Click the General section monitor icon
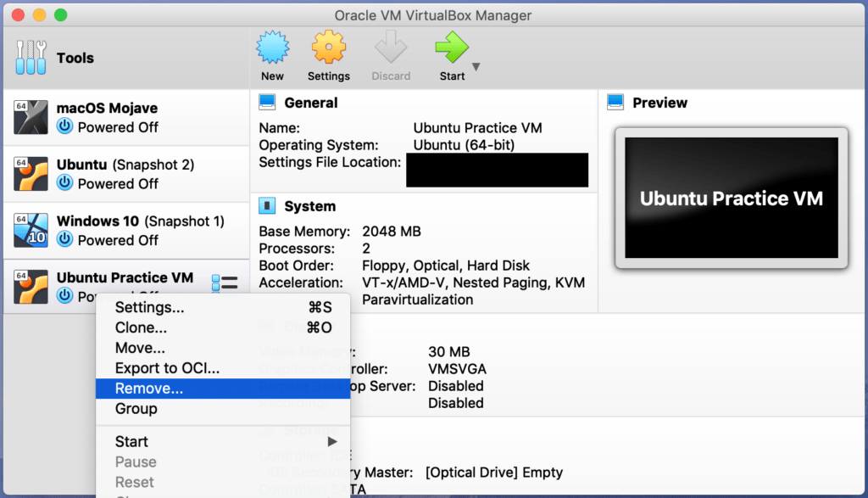The height and width of the screenshot is (498, 868). pos(267,102)
